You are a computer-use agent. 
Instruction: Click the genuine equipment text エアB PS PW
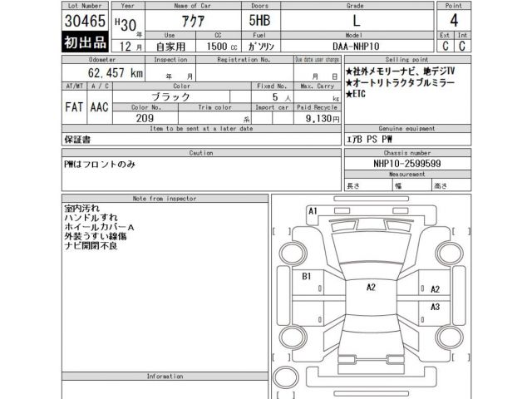click(369, 139)
